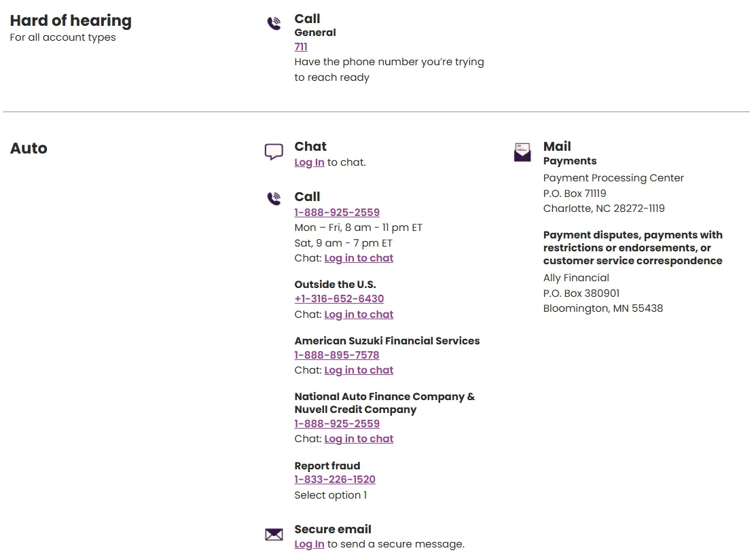Call the Report fraud number 1-833-226-1520
Image resolution: width=756 pixels, height=557 pixels.
click(335, 480)
